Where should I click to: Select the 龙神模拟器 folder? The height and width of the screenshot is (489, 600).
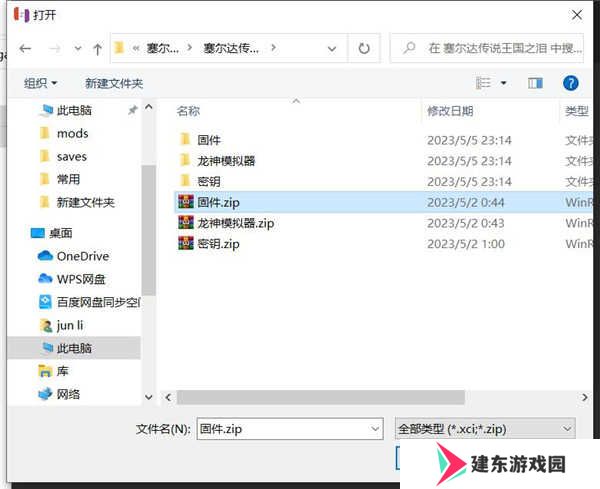[x=226, y=161]
